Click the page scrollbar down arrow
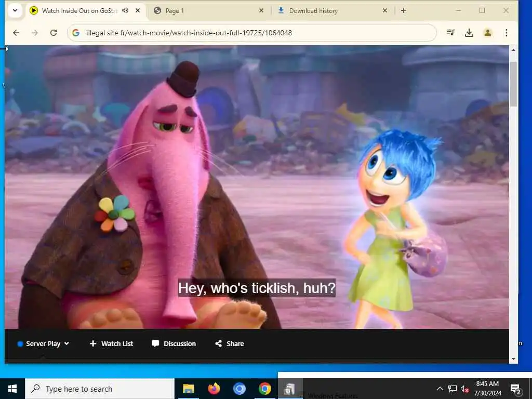 pyautogui.click(x=513, y=359)
